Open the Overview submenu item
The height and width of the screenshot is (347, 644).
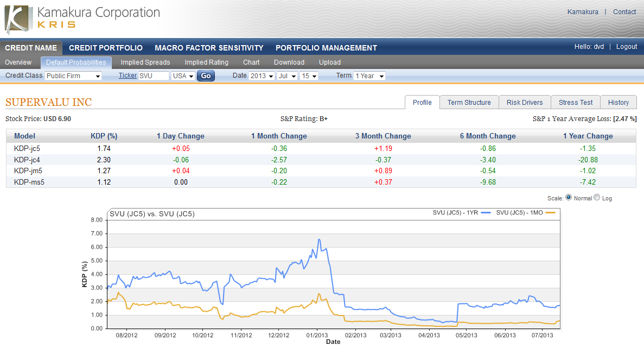pyautogui.click(x=18, y=62)
